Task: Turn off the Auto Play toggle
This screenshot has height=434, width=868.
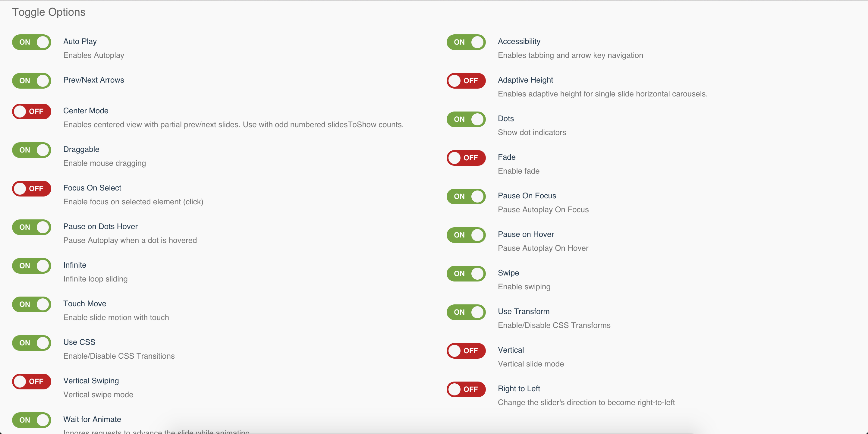Action: click(31, 42)
